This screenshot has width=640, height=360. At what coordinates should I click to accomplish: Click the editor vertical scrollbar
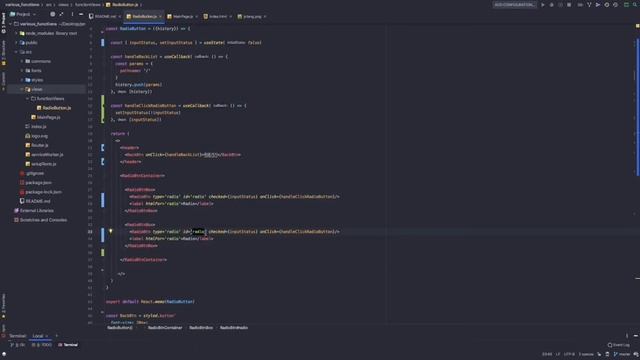[638, 108]
